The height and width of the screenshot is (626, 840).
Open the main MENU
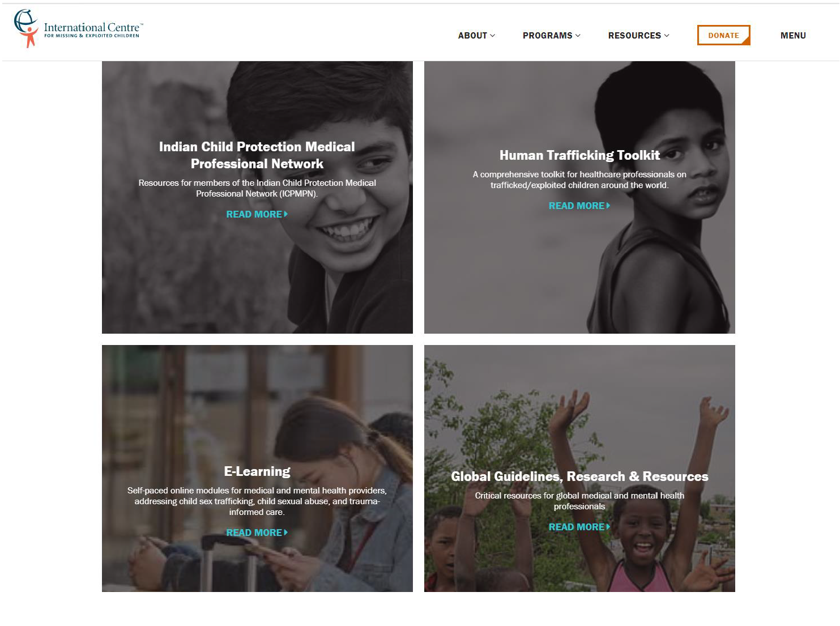click(x=793, y=36)
